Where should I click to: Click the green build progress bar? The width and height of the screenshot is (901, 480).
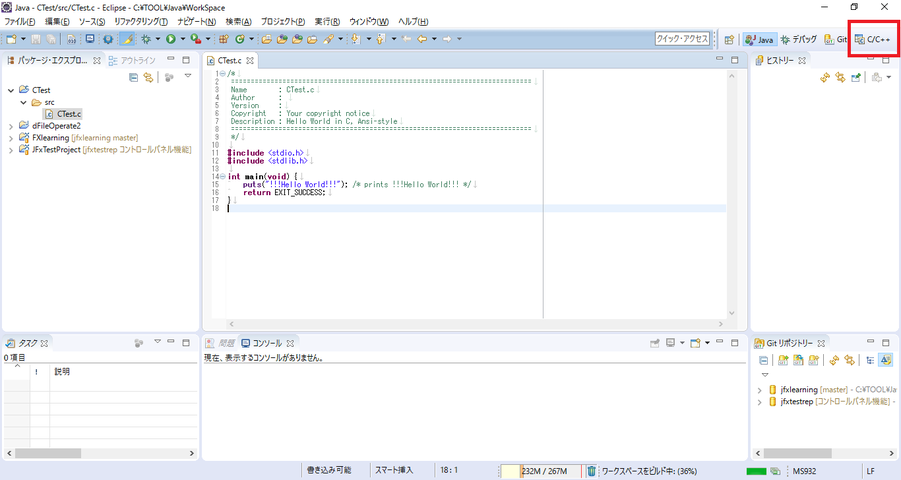click(x=756, y=471)
